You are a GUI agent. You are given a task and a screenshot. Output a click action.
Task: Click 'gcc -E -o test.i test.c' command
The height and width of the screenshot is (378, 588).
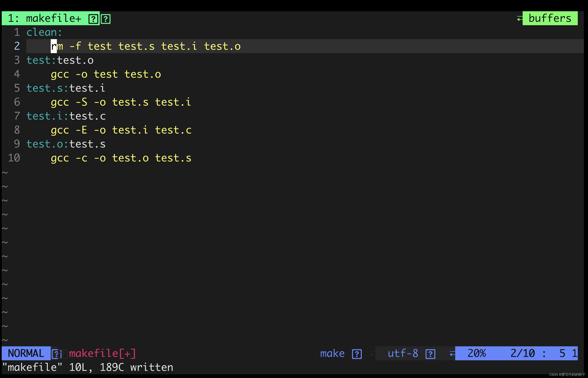coord(121,130)
